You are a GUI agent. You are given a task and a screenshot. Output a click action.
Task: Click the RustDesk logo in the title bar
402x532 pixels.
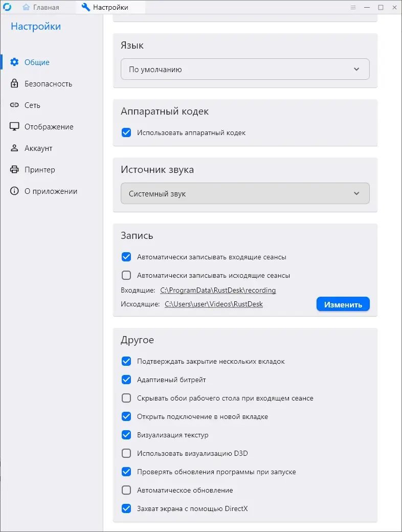(x=7, y=7)
